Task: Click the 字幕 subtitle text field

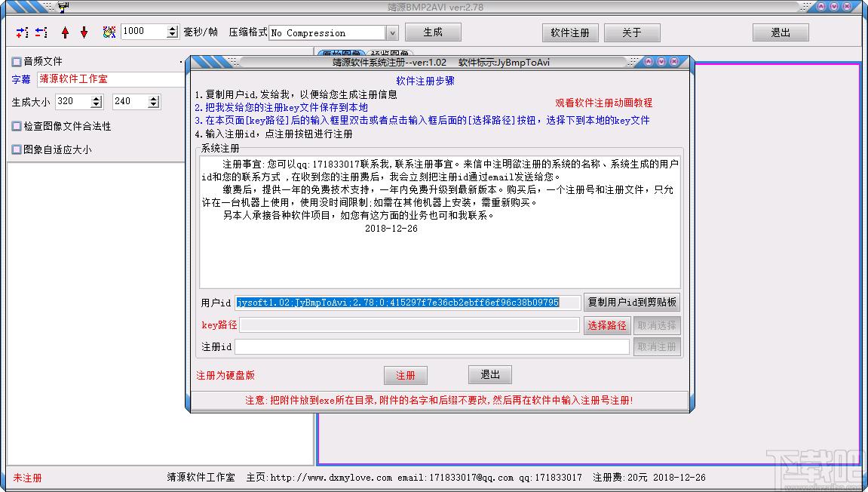Action: pos(111,79)
